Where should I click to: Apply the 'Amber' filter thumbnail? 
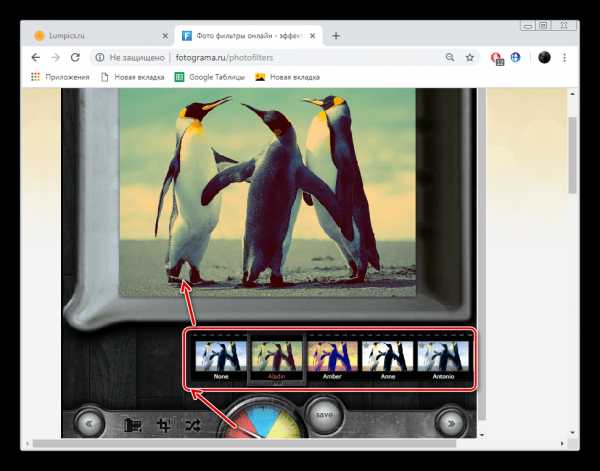click(x=332, y=360)
